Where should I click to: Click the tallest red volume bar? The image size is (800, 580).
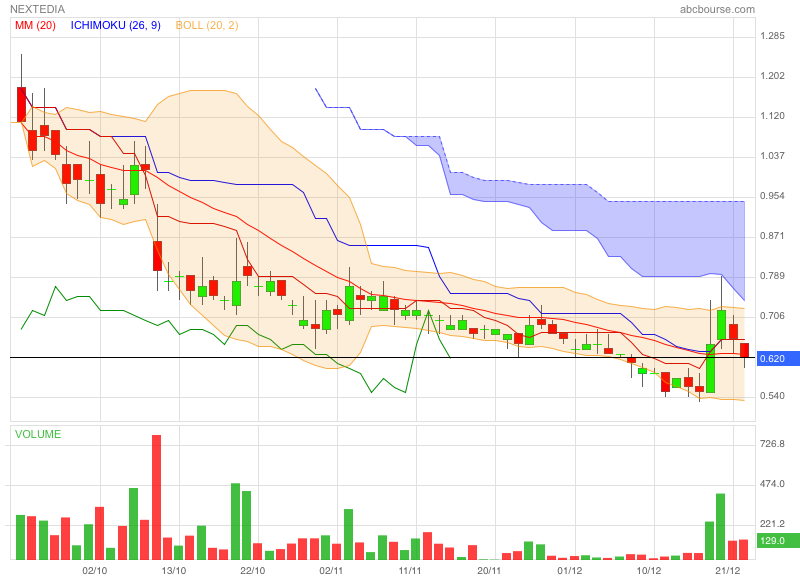(156, 497)
